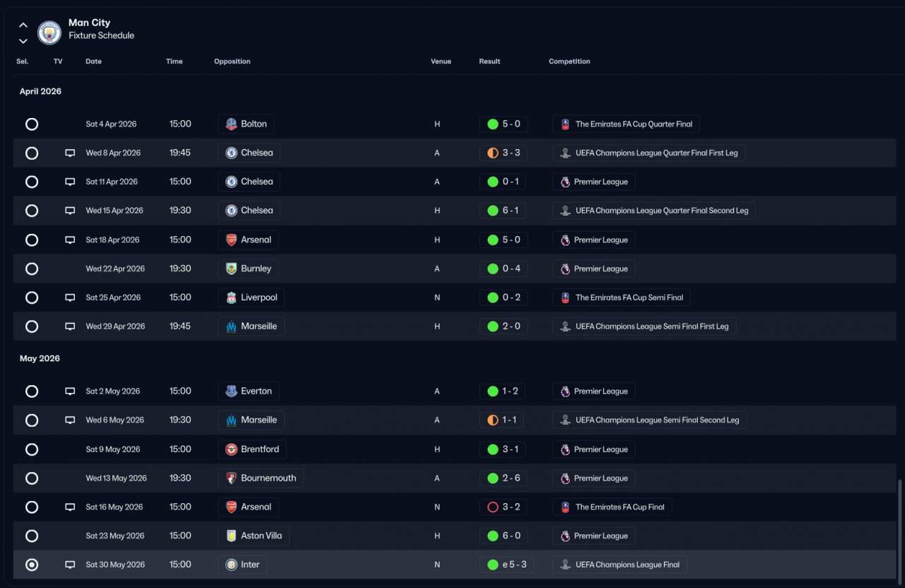Click the Bolton club crest icon
The image size is (905, 588).
(231, 124)
